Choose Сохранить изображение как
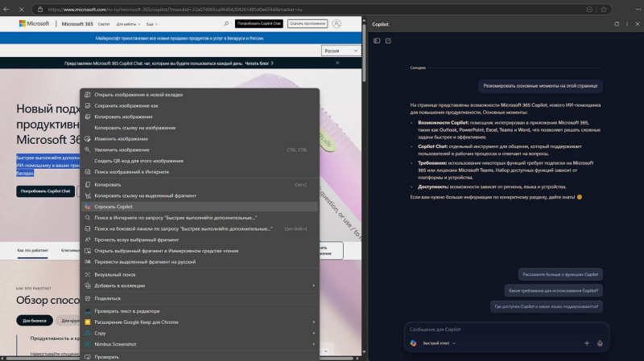The image size is (644, 361). [200, 106]
